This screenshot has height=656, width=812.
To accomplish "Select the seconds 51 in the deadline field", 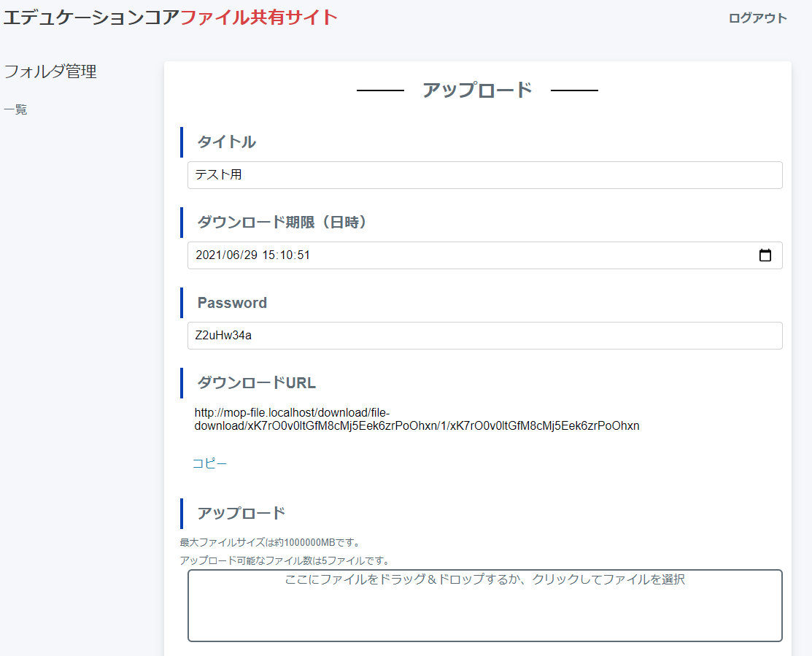I will click(303, 255).
